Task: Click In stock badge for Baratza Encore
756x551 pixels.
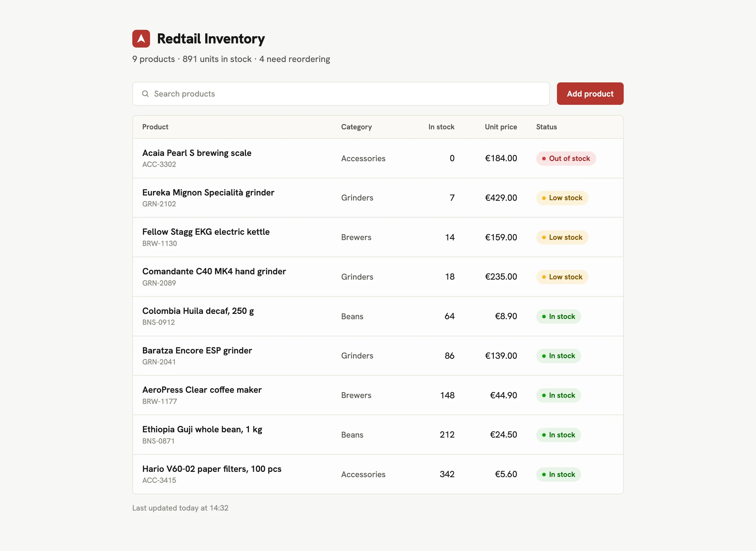Action: click(x=558, y=356)
